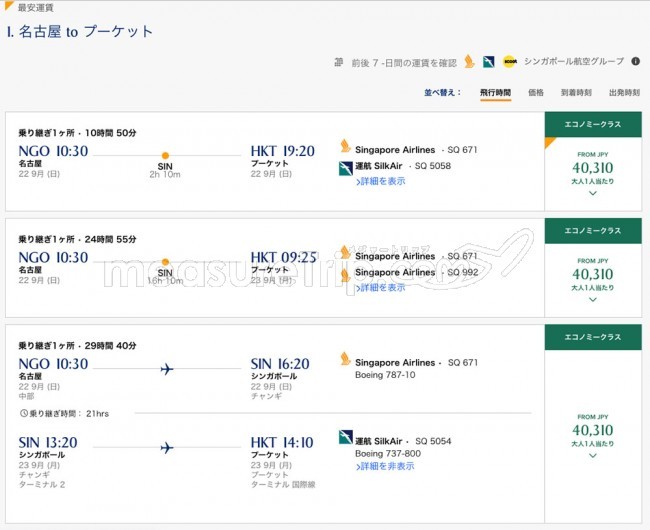Image resolution: width=650 pixels, height=530 pixels.
Task: Click the HKT 09:25 arrival time
Action: point(284,257)
